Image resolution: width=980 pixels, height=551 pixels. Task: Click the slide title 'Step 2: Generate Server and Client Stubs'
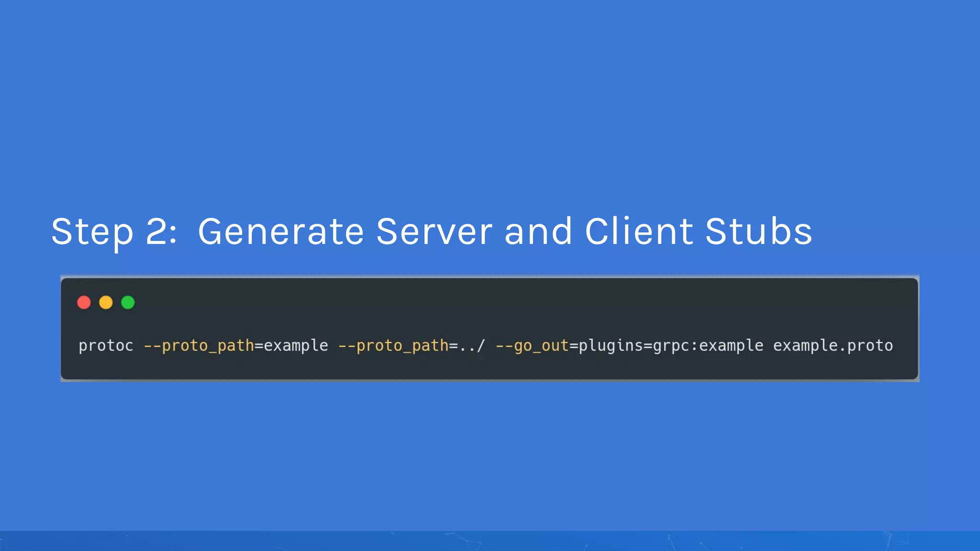432,232
